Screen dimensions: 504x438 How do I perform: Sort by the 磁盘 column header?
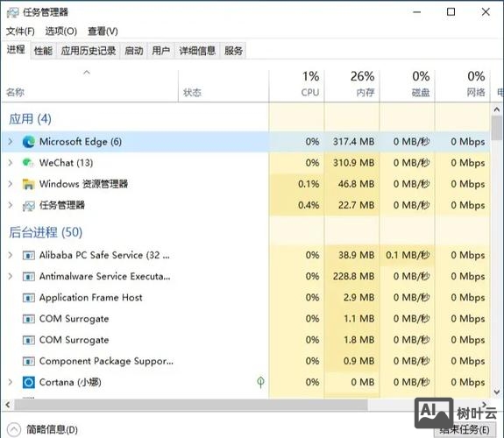point(407,85)
